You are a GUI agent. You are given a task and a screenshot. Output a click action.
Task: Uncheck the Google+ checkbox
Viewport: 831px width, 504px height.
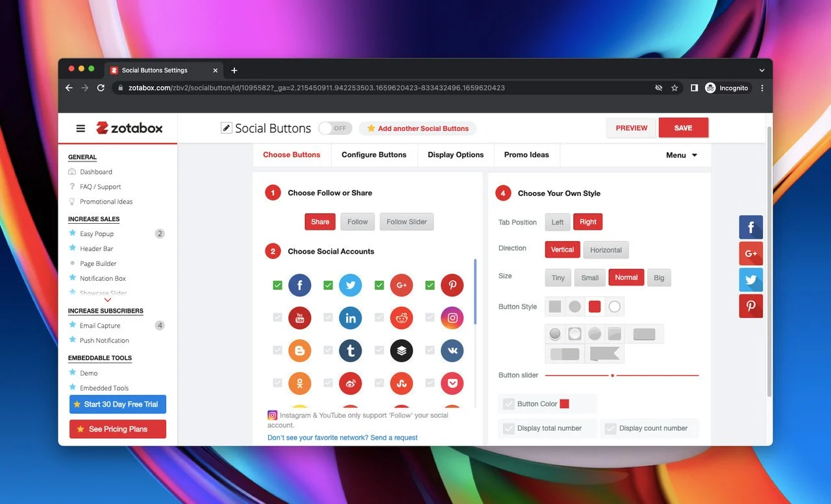[x=379, y=285]
